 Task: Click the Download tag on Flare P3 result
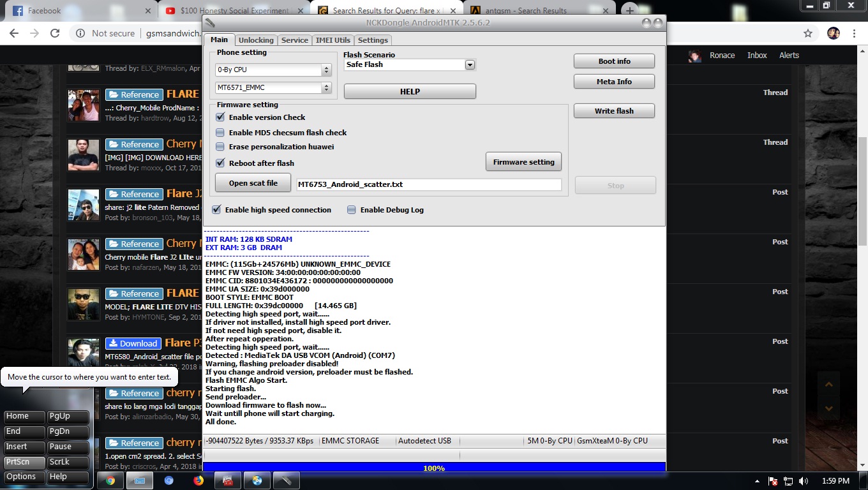[133, 343]
